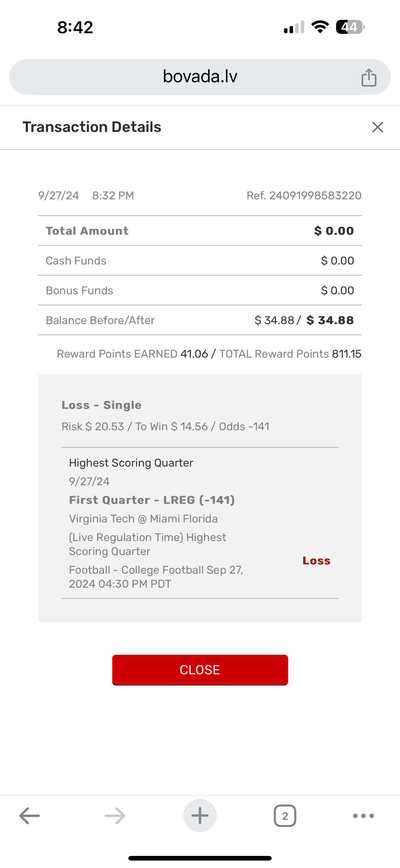Open a new tab with plus icon

[200, 816]
